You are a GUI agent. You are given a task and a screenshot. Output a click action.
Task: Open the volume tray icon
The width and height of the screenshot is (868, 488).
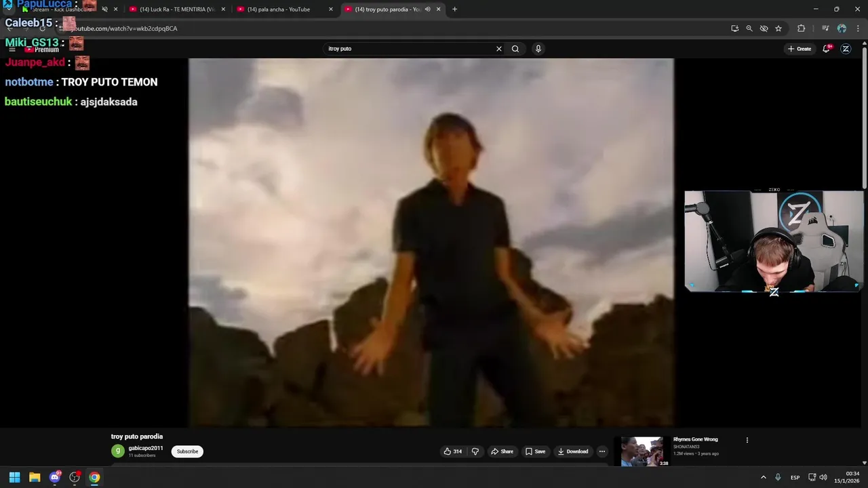point(823,477)
